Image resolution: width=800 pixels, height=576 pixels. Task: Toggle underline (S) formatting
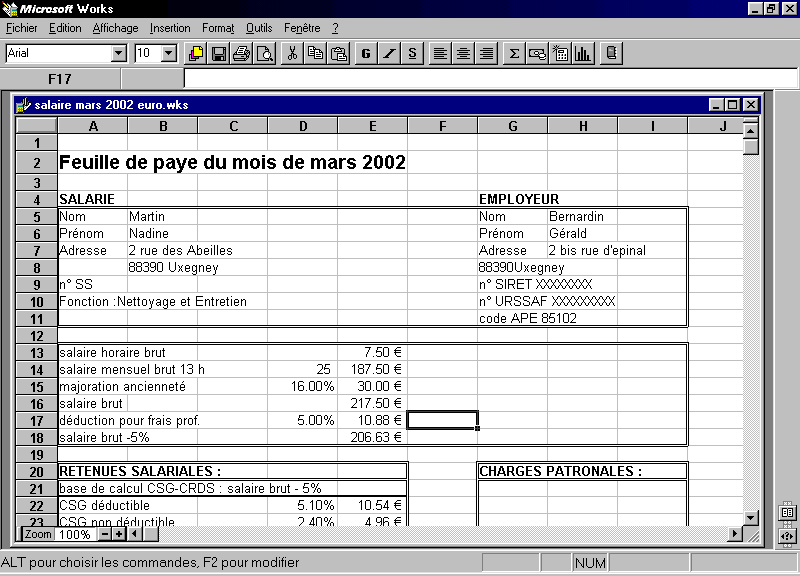412,54
